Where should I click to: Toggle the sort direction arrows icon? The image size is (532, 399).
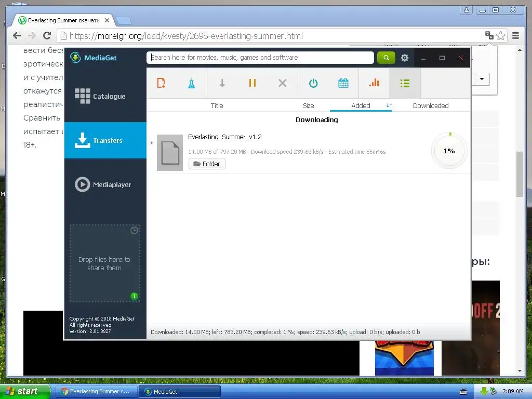[x=389, y=105]
